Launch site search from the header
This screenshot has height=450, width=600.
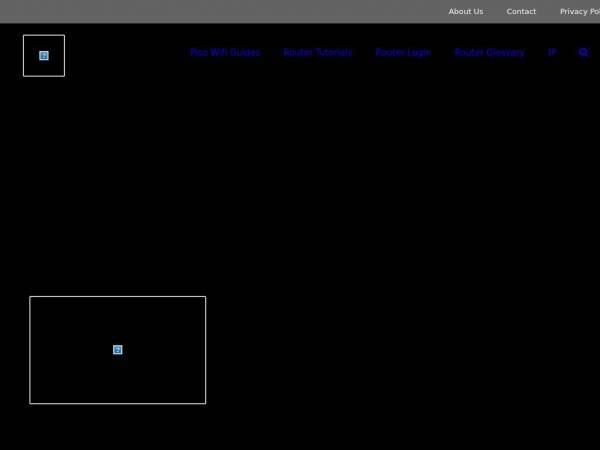[x=583, y=52]
